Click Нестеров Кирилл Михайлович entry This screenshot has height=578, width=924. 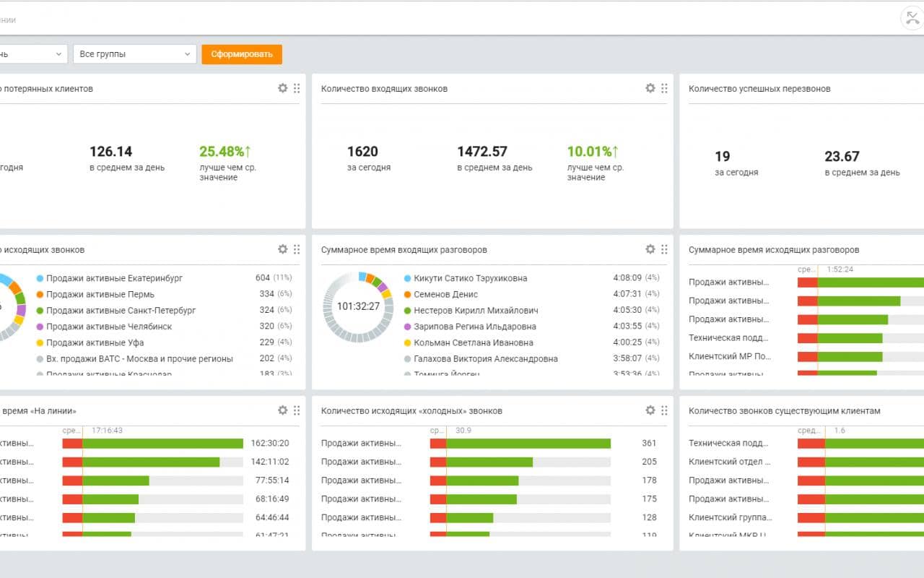[476, 311]
